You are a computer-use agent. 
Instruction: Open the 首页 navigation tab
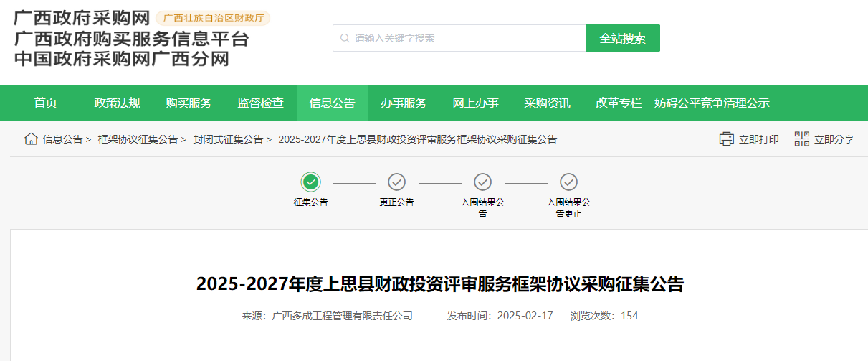click(x=46, y=103)
